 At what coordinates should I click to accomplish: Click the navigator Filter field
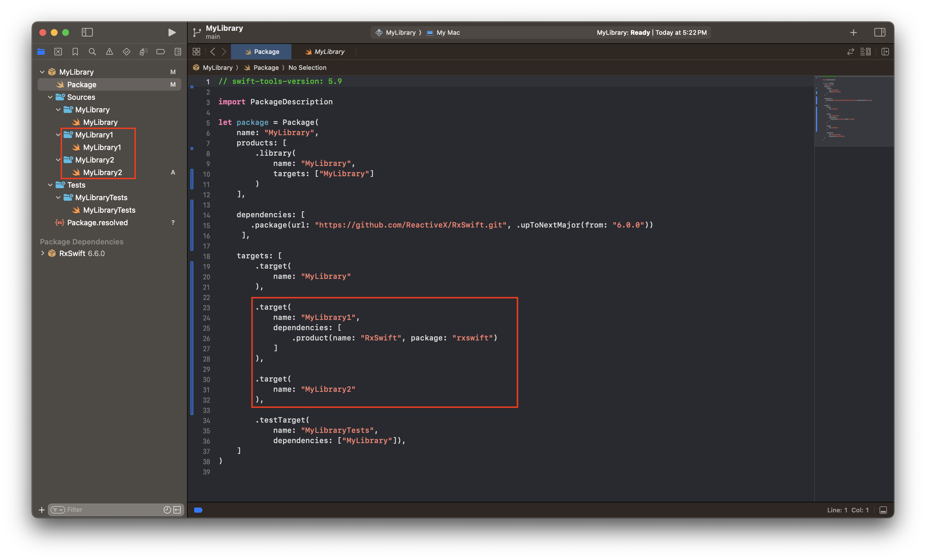pos(113,510)
